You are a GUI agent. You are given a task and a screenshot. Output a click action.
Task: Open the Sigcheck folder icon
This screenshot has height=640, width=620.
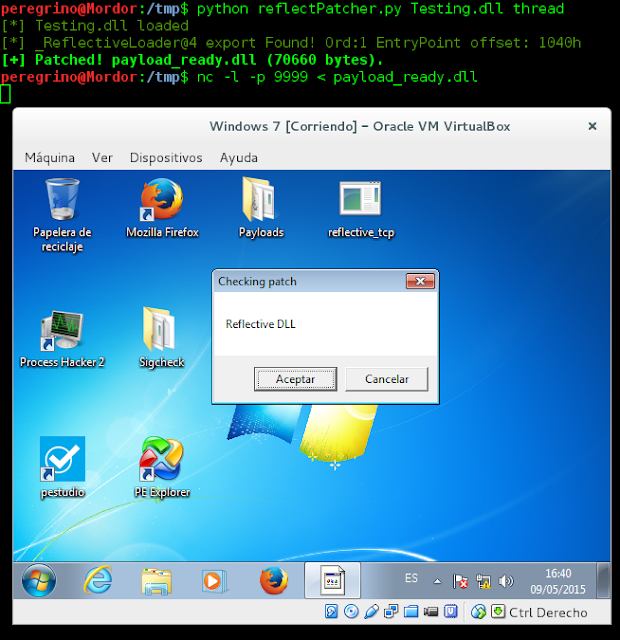coord(162,338)
